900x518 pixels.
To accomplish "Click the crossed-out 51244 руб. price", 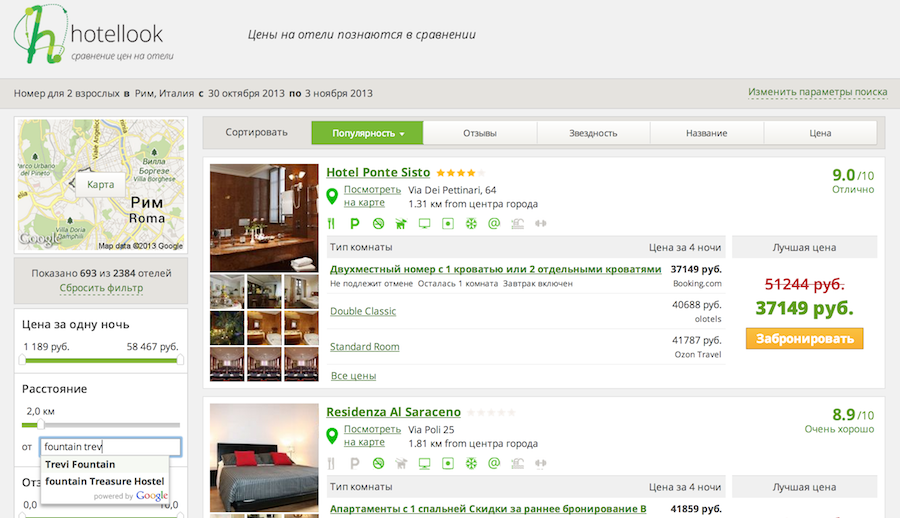I will [804, 284].
